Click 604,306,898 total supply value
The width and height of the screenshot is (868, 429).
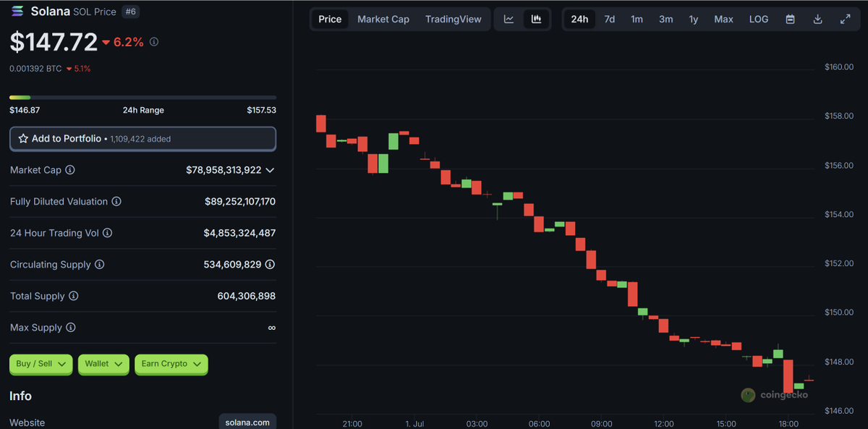coord(246,297)
